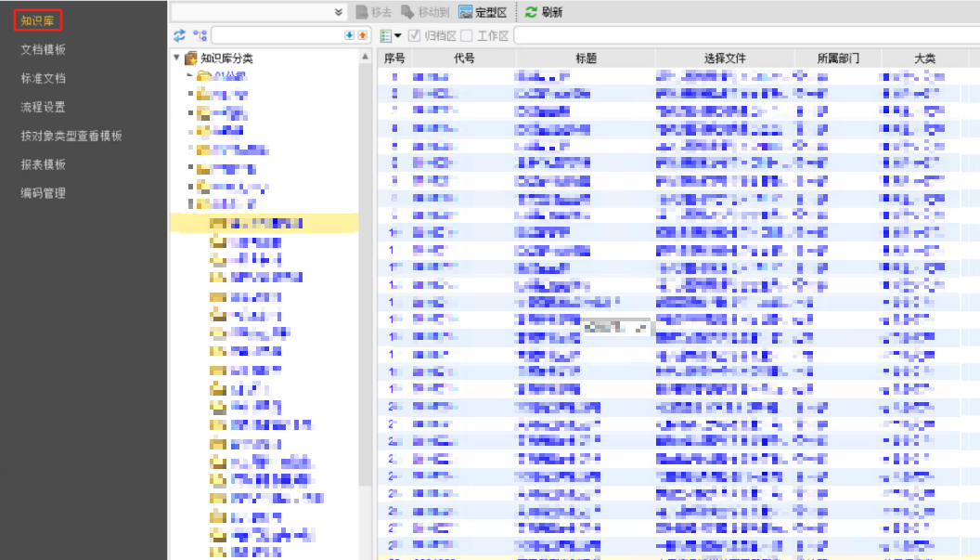Click the 所属部门 column header
980x560 pixels.
pos(838,58)
